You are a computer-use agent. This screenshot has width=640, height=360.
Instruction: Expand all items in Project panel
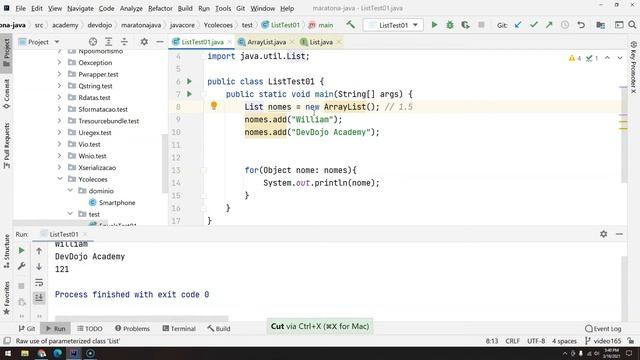(109, 42)
